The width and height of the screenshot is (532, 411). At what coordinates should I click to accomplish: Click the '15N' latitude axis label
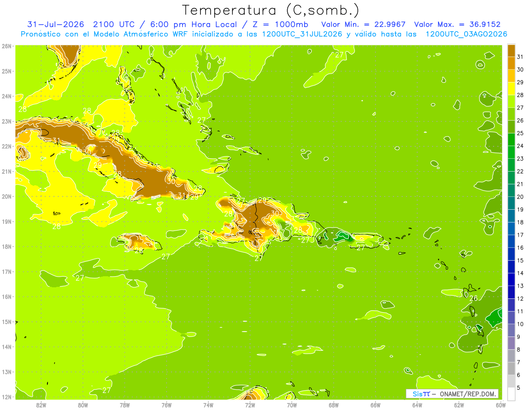pos(7,321)
